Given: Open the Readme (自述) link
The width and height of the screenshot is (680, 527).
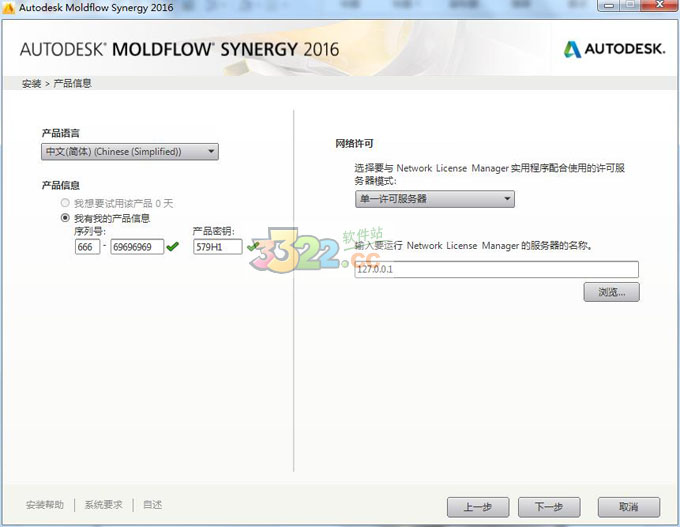Looking at the screenshot, I should (153, 505).
